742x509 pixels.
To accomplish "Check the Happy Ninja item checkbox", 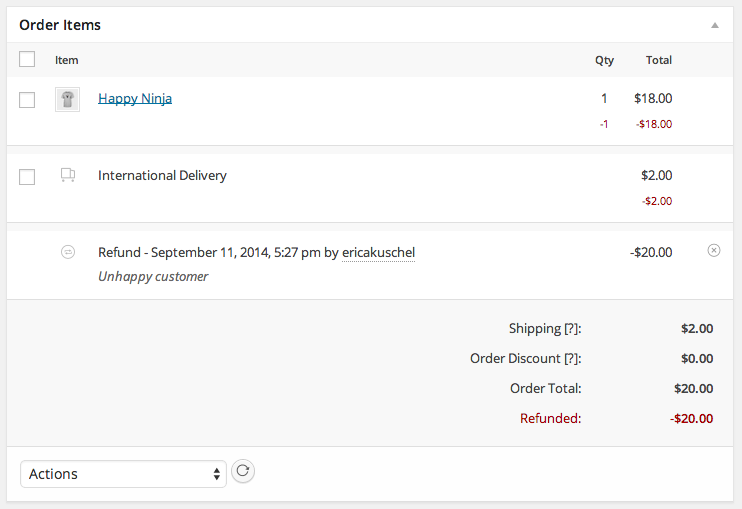I will tap(27, 99).
